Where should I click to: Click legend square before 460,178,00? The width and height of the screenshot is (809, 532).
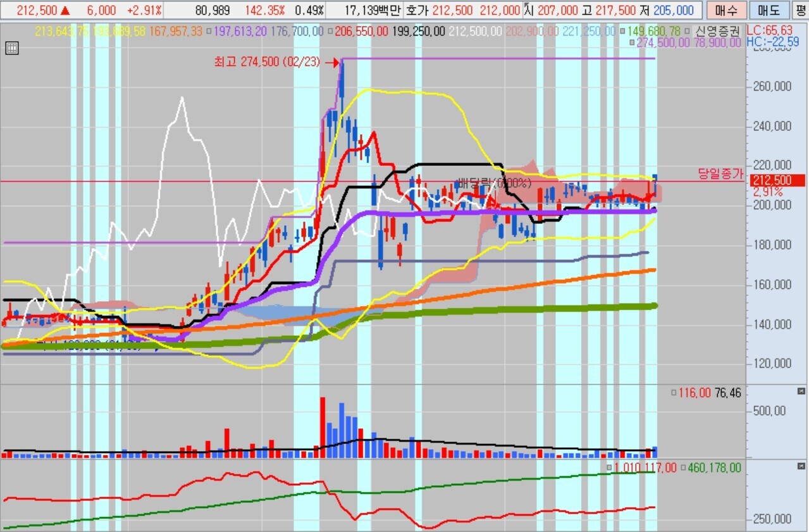click(683, 467)
